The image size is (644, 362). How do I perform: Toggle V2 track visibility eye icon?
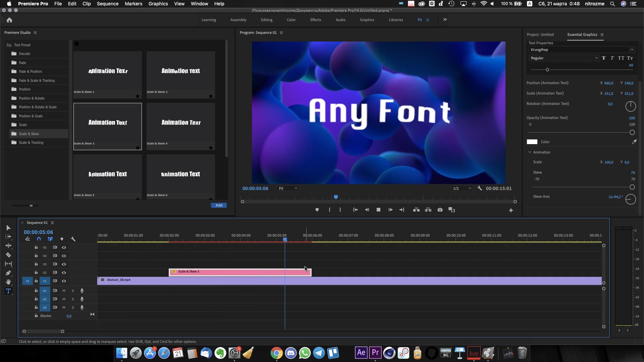64,272
